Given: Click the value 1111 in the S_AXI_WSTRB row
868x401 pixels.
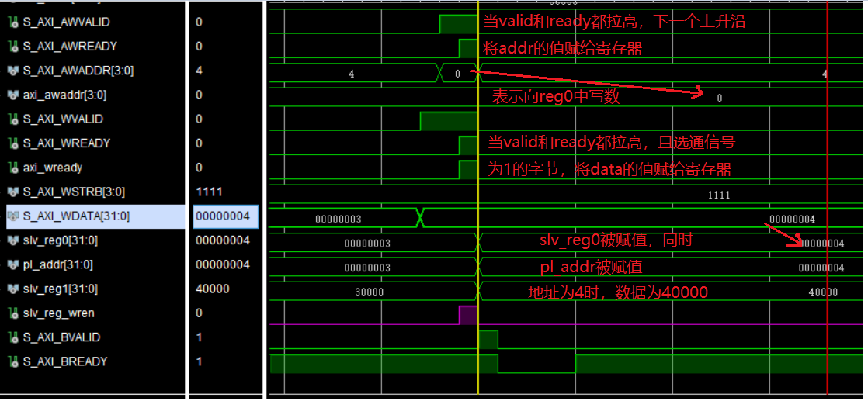Looking at the screenshot, I should pos(209,192).
